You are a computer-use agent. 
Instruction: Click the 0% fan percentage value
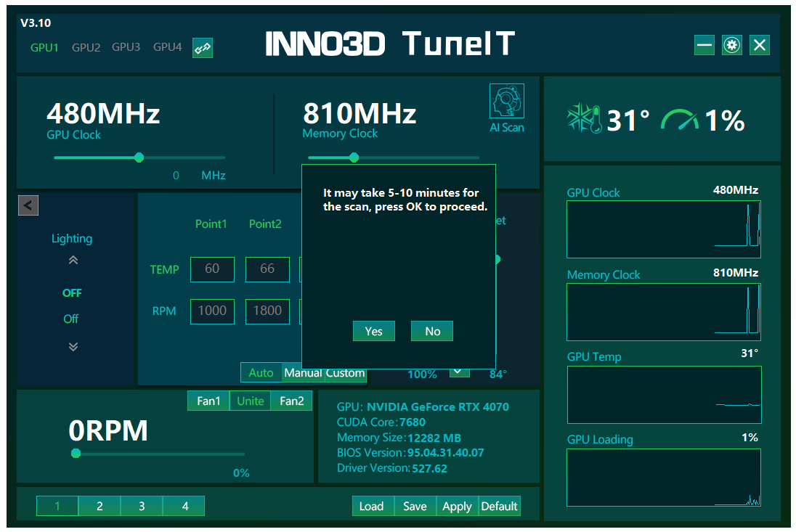pyautogui.click(x=241, y=472)
